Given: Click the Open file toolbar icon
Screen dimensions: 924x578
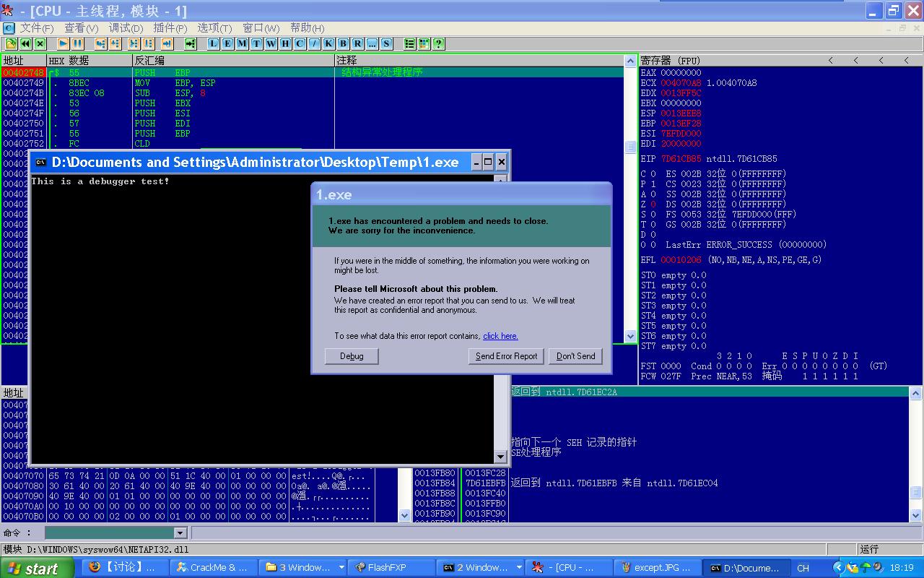Looking at the screenshot, I should [x=11, y=43].
